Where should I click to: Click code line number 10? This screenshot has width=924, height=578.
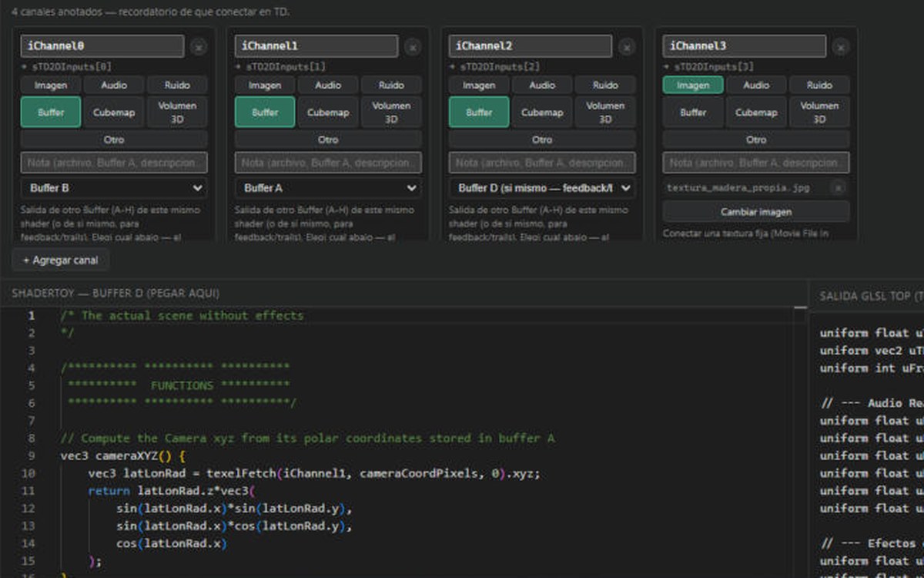(x=28, y=473)
